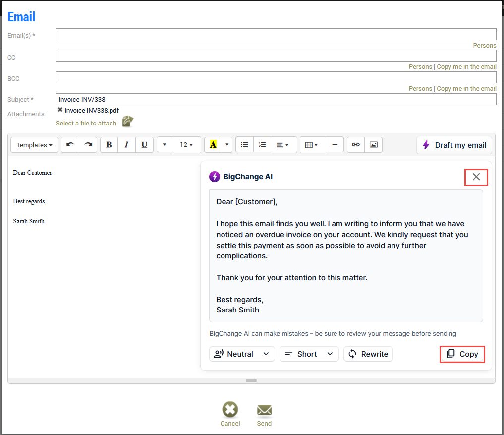Click the editor resize handle at bottom
Screen dimensions: 504x435
click(x=251, y=380)
